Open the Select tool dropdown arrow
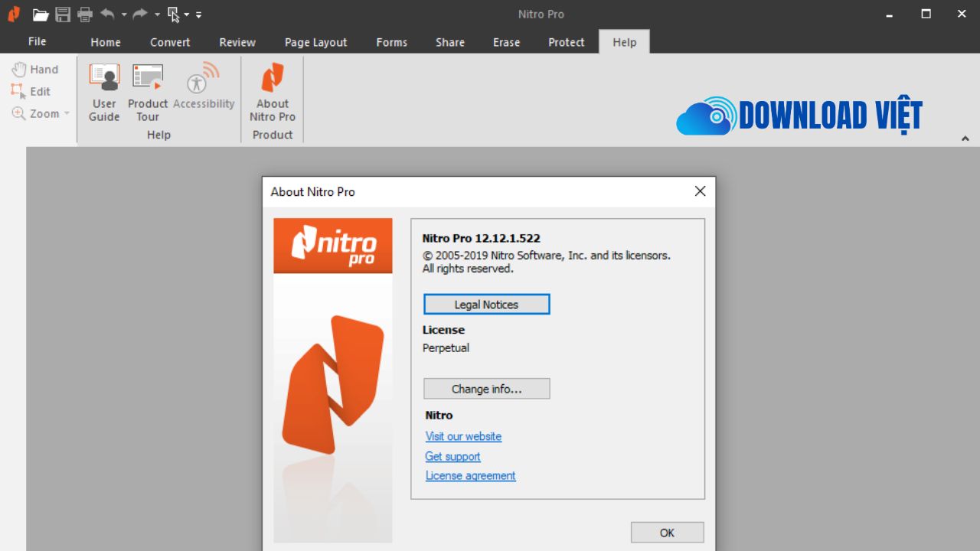 click(187, 15)
